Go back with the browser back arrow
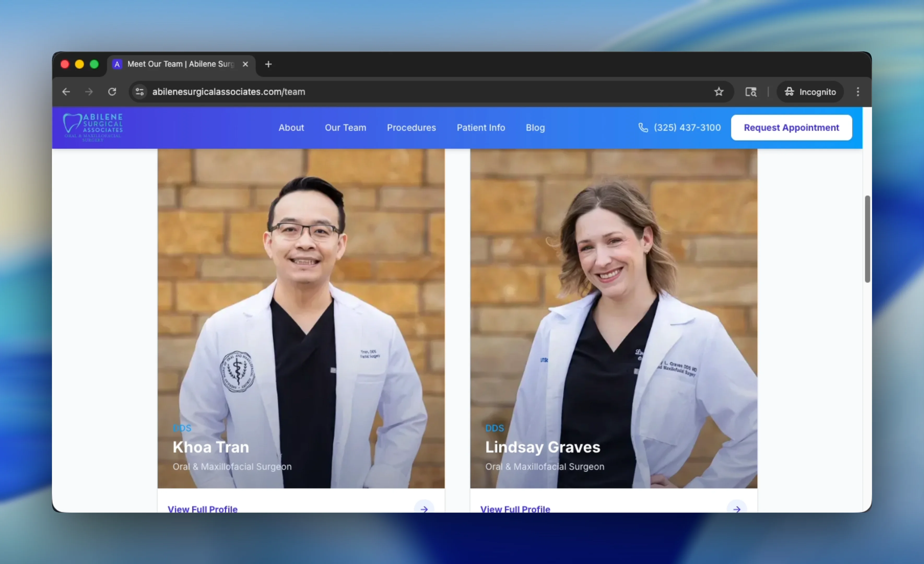This screenshot has height=564, width=924. click(x=66, y=91)
